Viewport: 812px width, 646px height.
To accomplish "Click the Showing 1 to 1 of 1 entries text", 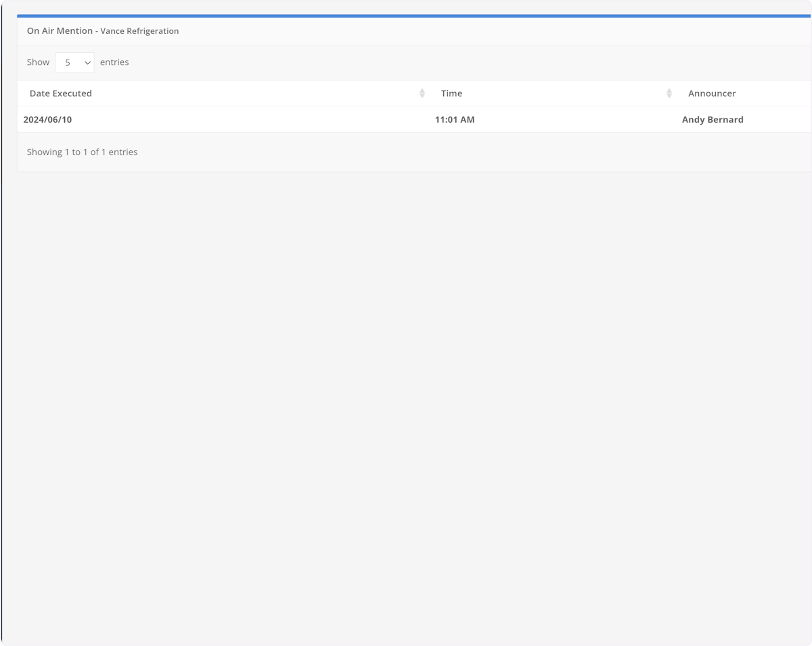I will 82,152.
